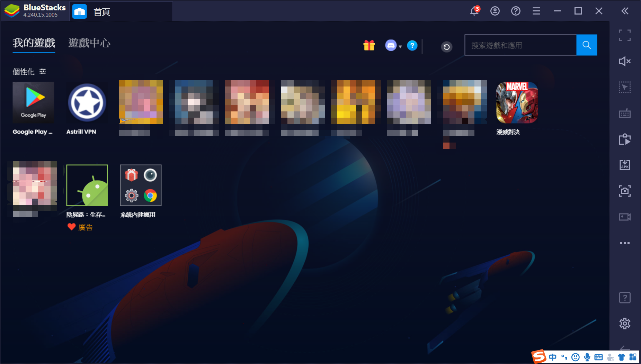
Task: Open the IME toolbox grid icon
Action: (x=633, y=357)
